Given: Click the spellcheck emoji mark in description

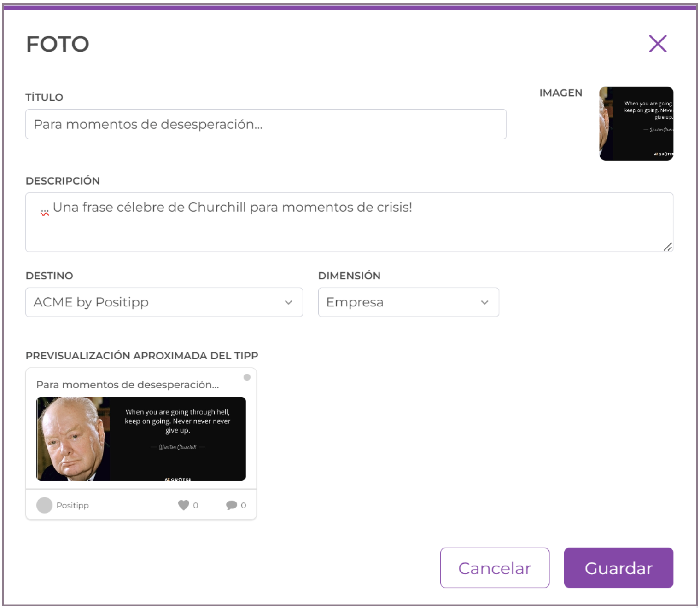Looking at the screenshot, I should pos(45,213).
